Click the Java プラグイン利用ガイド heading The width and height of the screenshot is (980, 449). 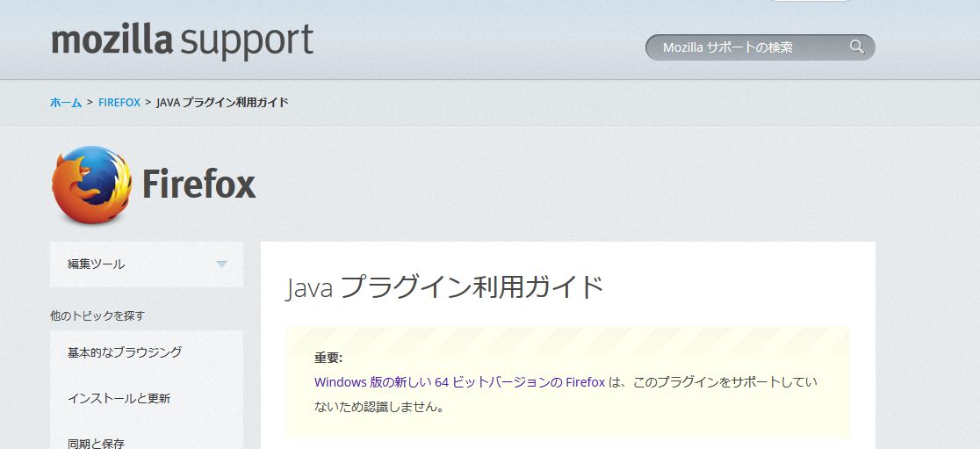click(444, 287)
